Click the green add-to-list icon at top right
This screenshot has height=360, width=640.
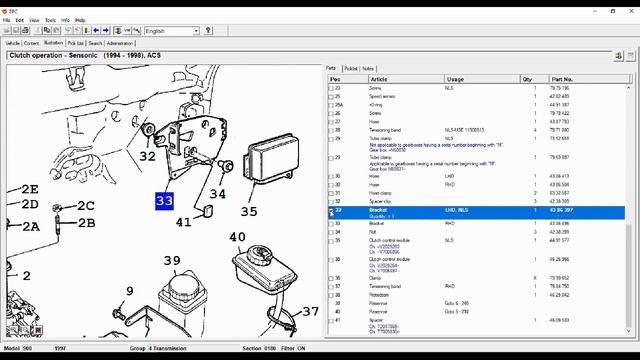[619, 56]
